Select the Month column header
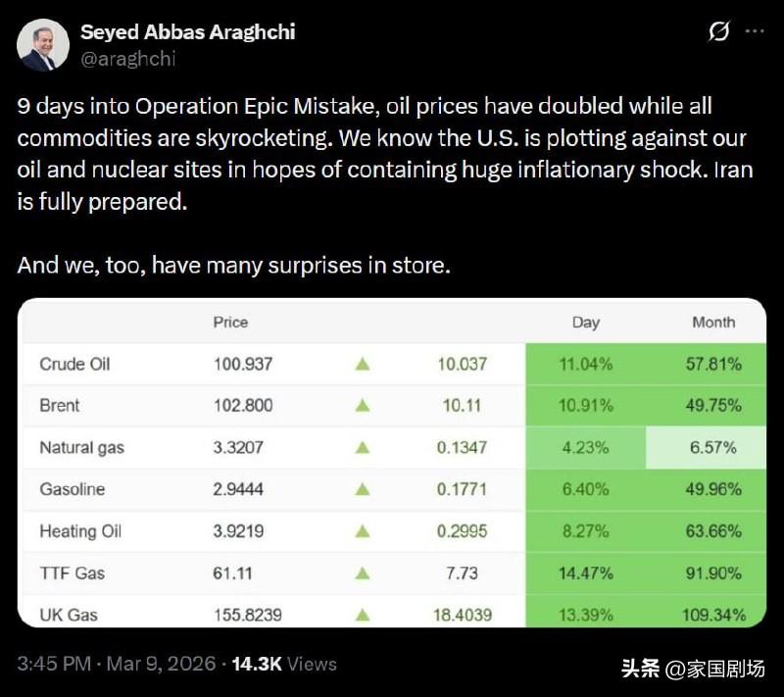This screenshot has width=784, height=697. point(712,322)
